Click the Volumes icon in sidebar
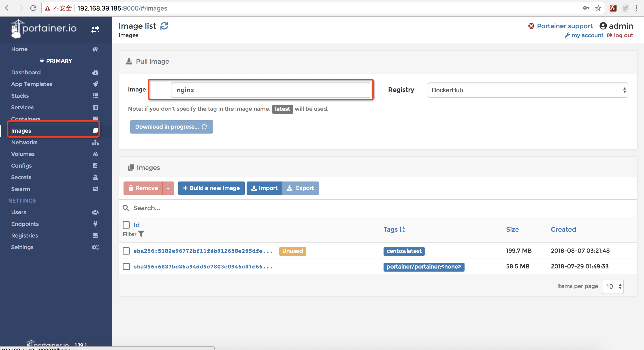 [x=95, y=154]
